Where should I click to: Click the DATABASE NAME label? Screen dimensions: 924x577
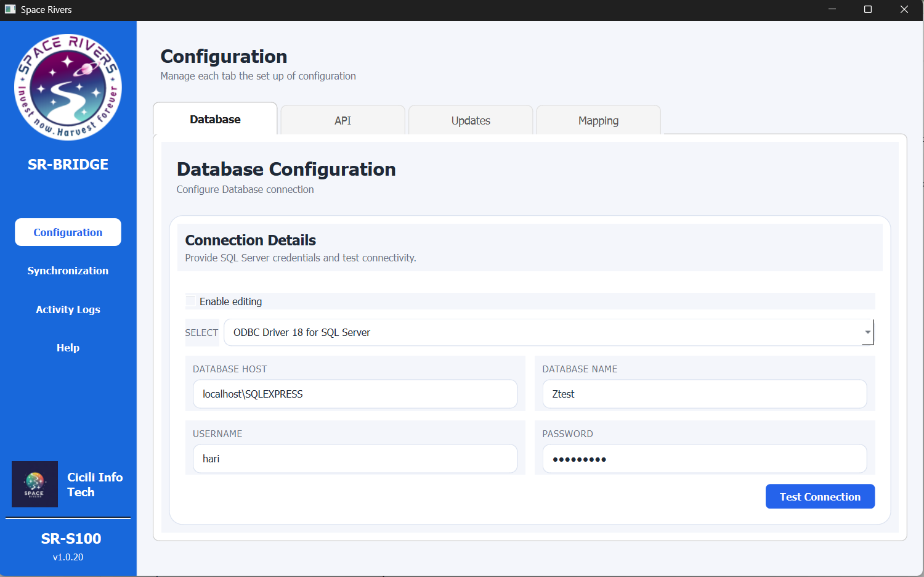580,369
